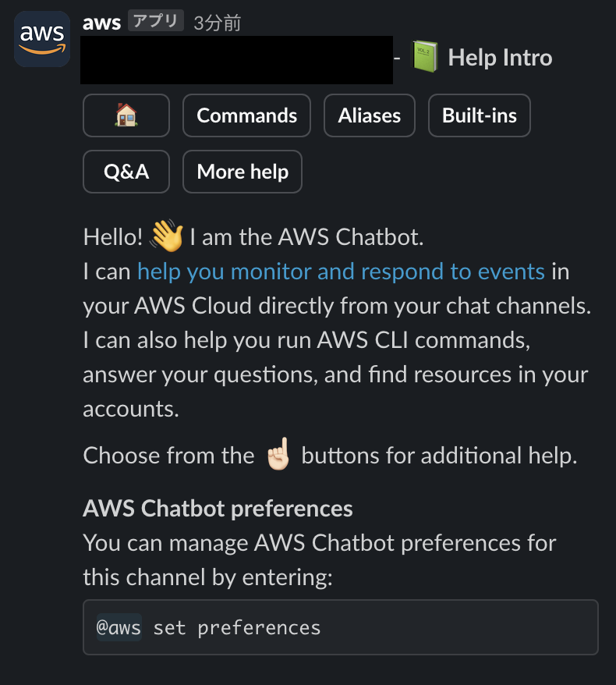Image resolution: width=616 pixels, height=685 pixels.
Task: Follow the monitor and respond to events link
Action: (340, 271)
